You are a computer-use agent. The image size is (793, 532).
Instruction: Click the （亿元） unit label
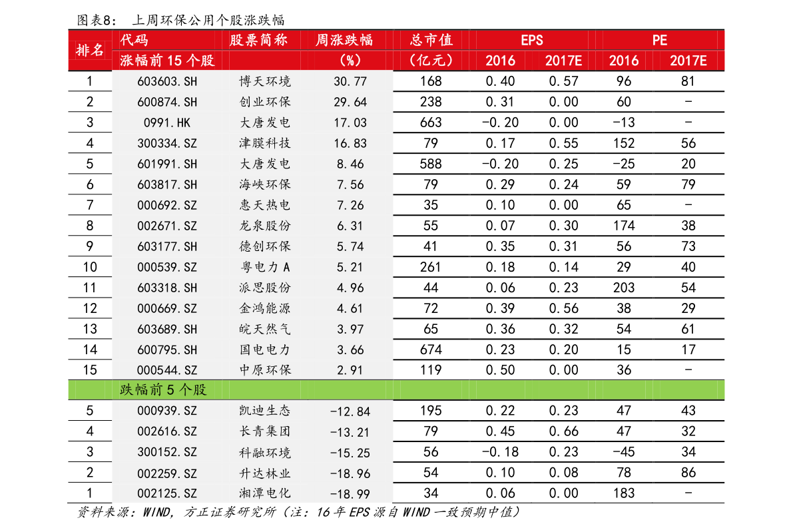pos(431,61)
